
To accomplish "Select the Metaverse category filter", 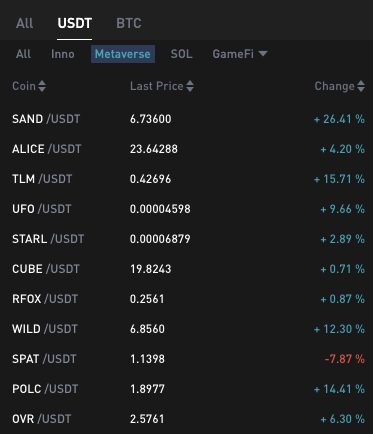I will click(x=123, y=54).
